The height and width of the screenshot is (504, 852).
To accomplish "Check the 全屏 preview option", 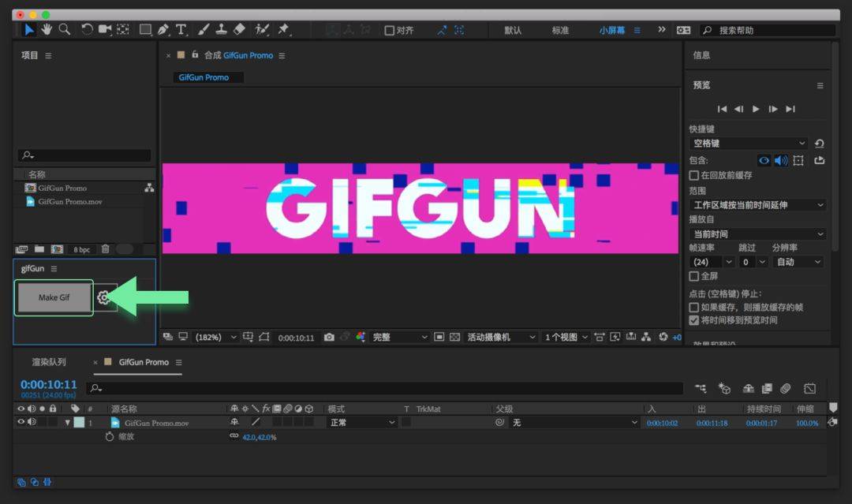I will [x=695, y=275].
